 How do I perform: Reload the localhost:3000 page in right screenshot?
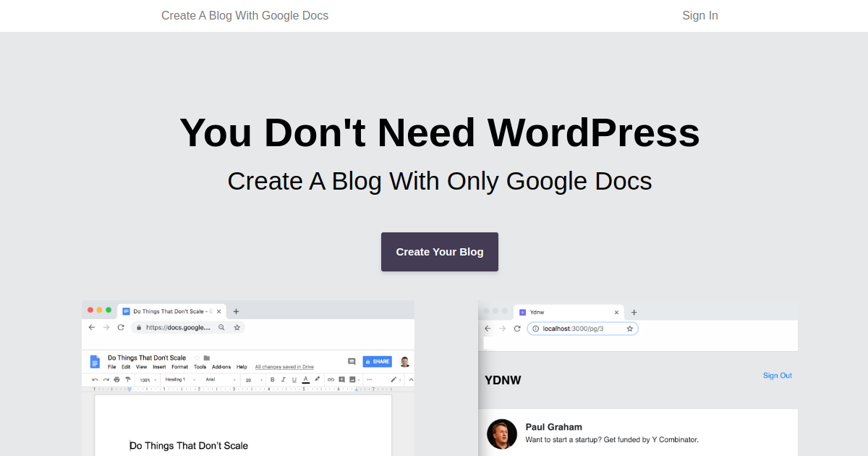tap(517, 329)
